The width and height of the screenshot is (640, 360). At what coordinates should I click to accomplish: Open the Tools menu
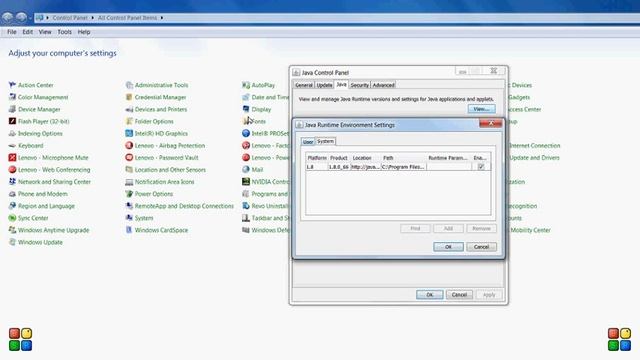(64, 32)
